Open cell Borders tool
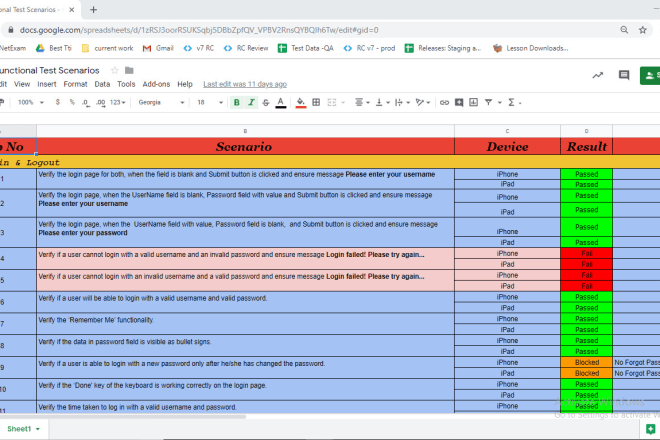Screen dimensions: 660x440 316,102
